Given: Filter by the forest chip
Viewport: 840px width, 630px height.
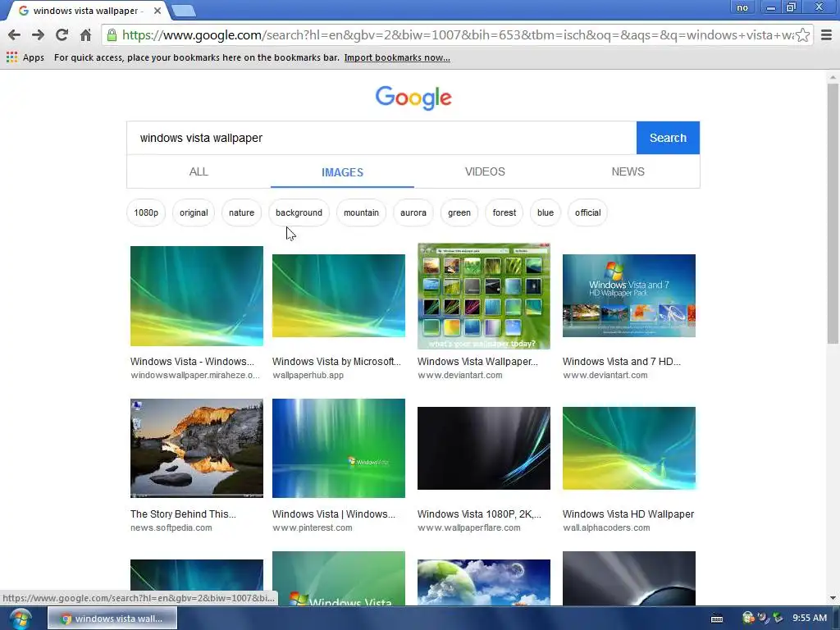Looking at the screenshot, I should [x=504, y=212].
